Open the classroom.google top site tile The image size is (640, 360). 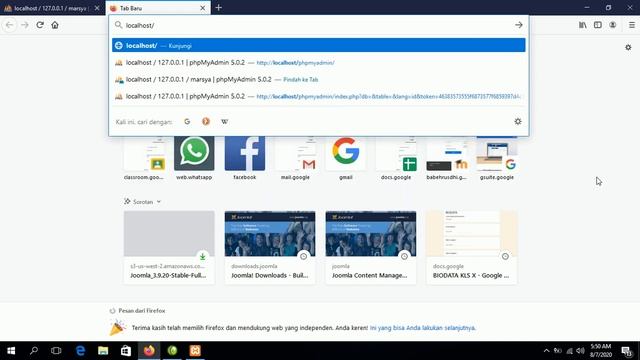click(x=144, y=158)
